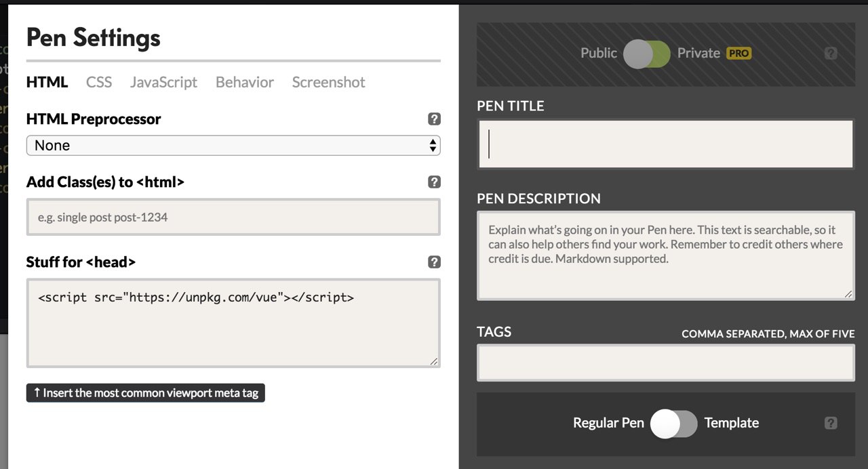Toggle Regular Pen/Template switch
The height and width of the screenshot is (469, 868).
(x=673, y=424)
